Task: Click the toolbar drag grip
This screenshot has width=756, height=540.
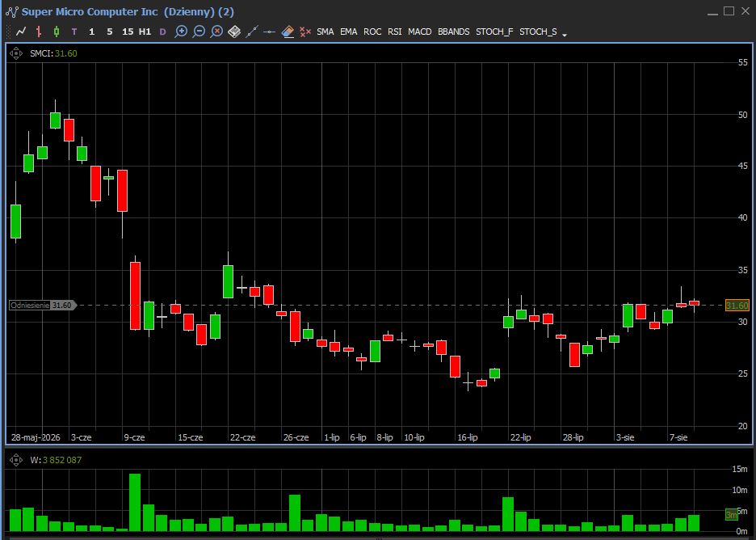Action: point(8,32)
